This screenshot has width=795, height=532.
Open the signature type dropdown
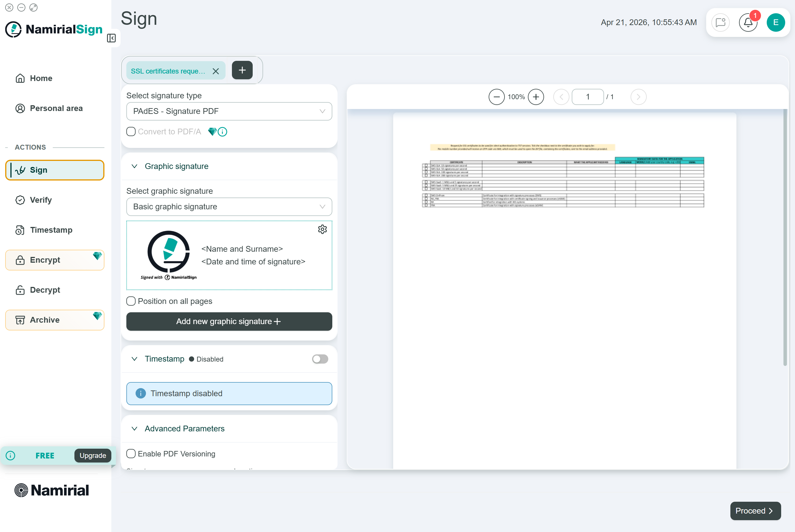pyautogui.click(x=229, y=111)
